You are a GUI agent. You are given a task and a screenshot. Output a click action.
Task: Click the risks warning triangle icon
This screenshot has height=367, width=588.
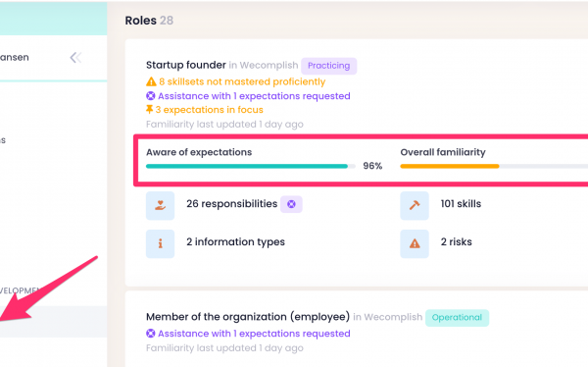tap(415, 243)
